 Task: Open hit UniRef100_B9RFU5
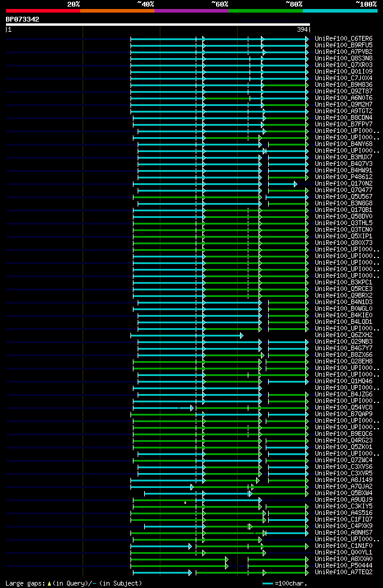click(x=344, y=45)
